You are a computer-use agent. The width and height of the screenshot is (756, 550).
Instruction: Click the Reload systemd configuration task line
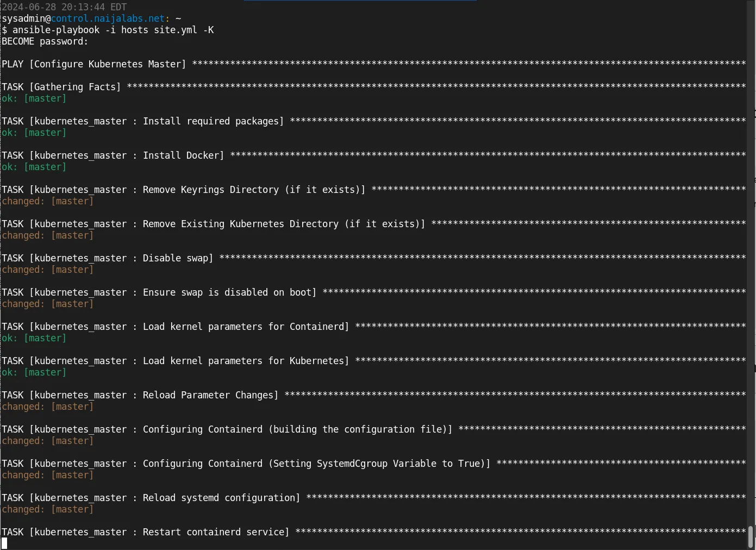(373, 498)
